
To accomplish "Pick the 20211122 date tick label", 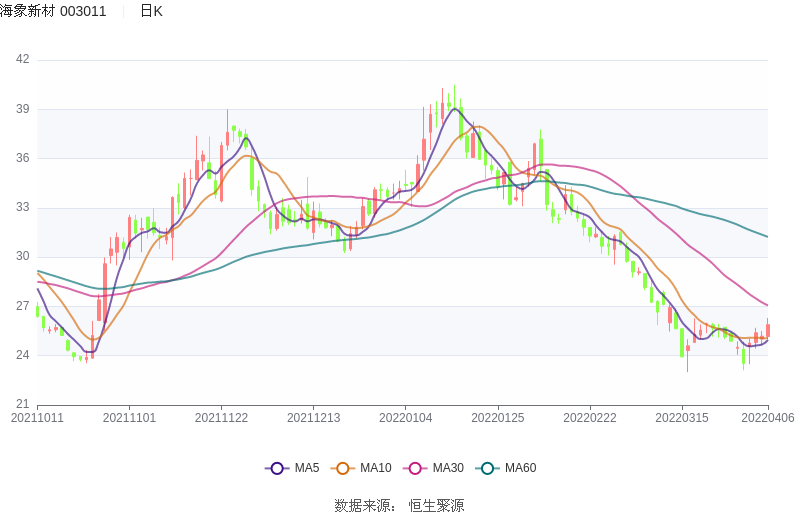I will click(x=221, y=418).
